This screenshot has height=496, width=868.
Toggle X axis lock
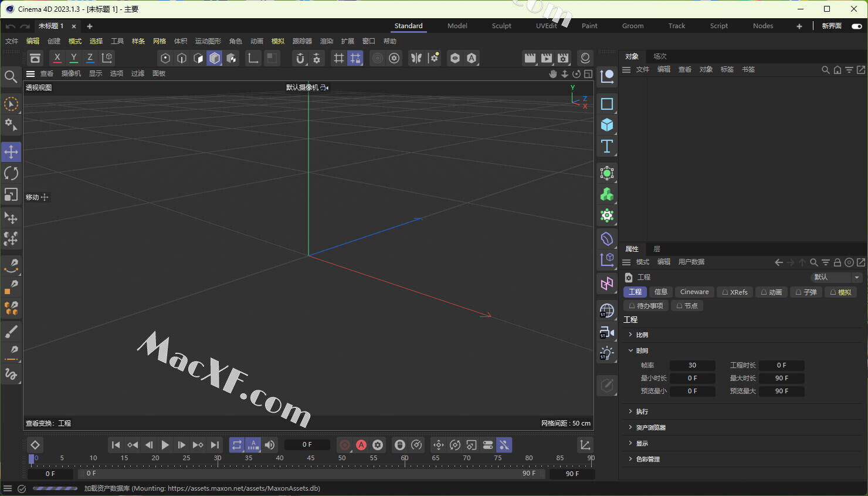click(x=57, y=58)
